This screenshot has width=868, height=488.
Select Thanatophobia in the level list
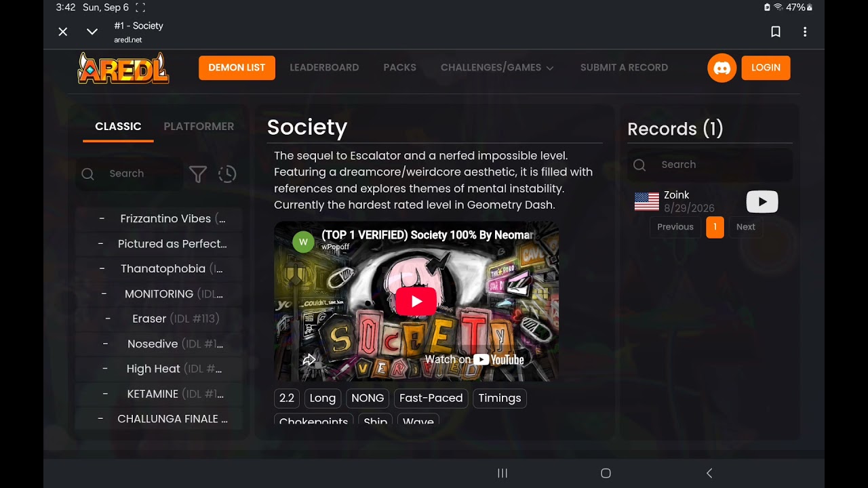[x=159, y=269]
